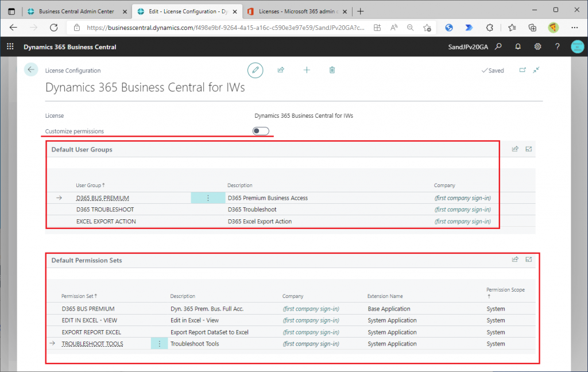Click the SandJPv20GA environment name
Viewport: 588px width, 372px height.
click(468, 47)
